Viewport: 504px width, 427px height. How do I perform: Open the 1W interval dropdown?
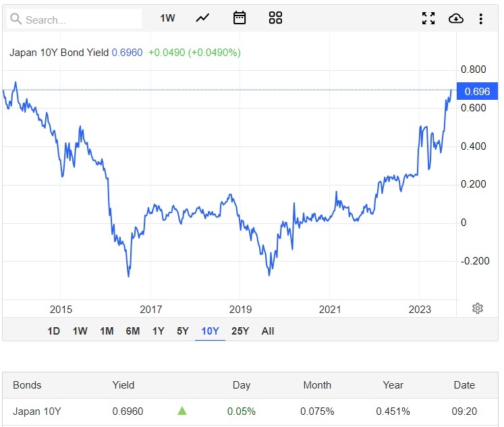167,18
